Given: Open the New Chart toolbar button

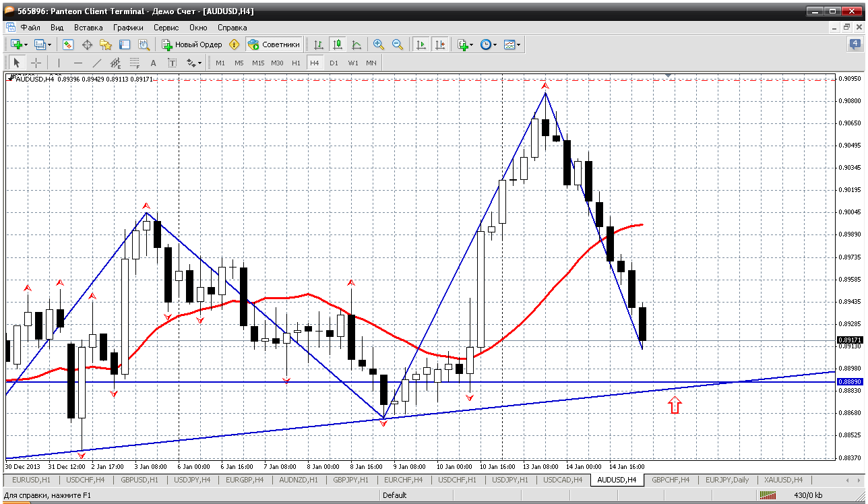Looking at the screenshot, I should click(x=18, y=44).
